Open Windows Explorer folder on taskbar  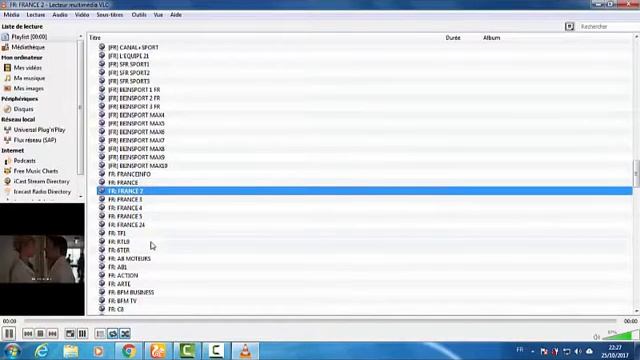point(71,351)
